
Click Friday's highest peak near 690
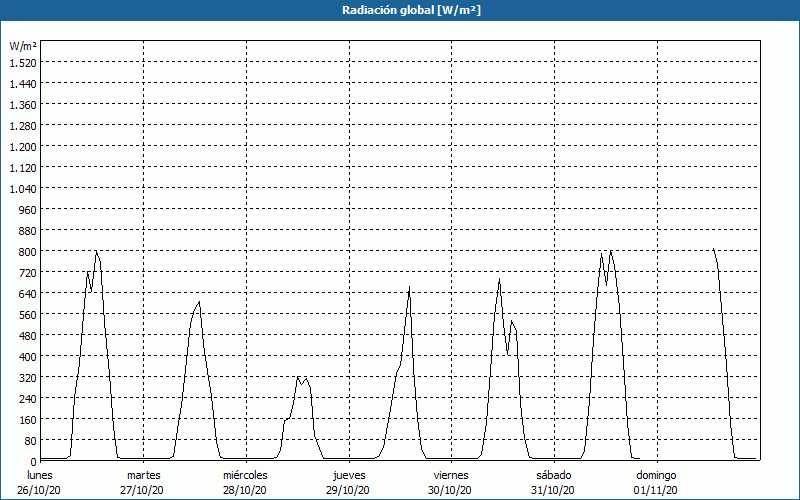499,279
